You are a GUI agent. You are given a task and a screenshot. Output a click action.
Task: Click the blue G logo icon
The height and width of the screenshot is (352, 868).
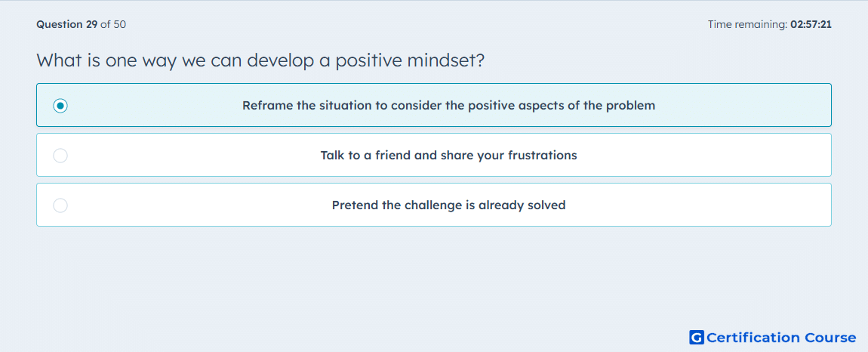697,337
